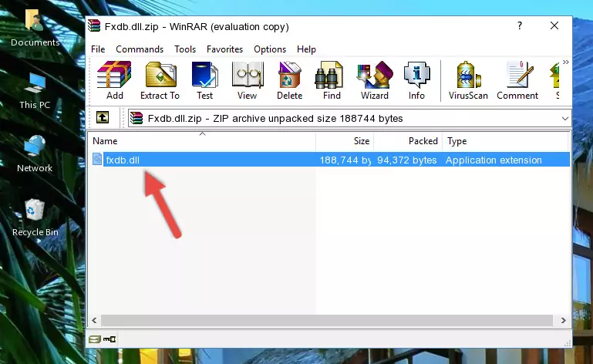This screenshot has height=364, width=593.
Task: Open the Comment tool
Action: [x=517, y=81]
